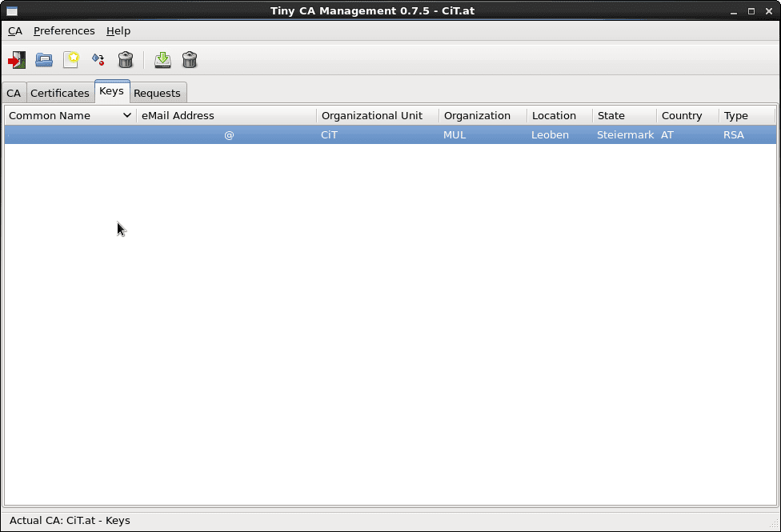Image resolution: width=781 pixels, height=532 pixels.
Task: Create a new CA with the starred-page icon
Action: coord(71,60)
